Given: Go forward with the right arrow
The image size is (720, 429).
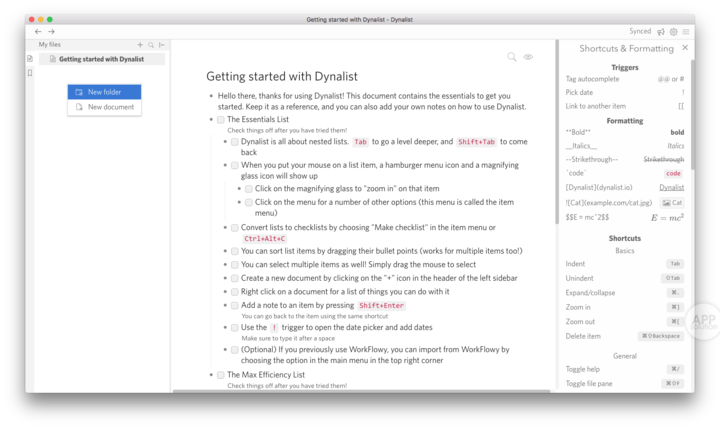Looking at the screenshot, I should click(51, 32).
